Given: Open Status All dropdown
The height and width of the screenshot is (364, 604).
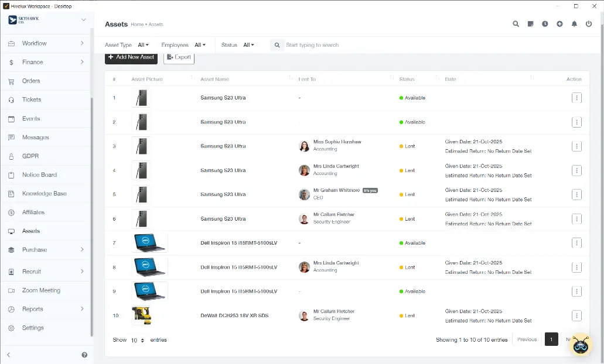Looking at the screenshot, I should click(248, 45).
